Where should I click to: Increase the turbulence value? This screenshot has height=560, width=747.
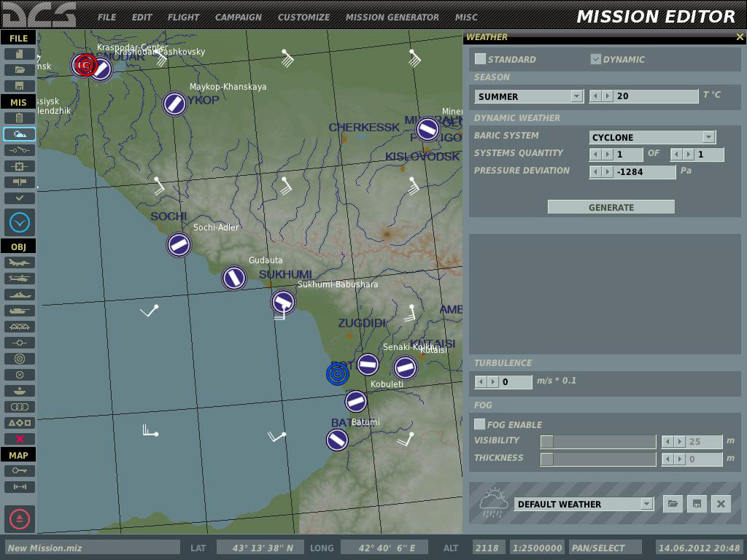492,382
